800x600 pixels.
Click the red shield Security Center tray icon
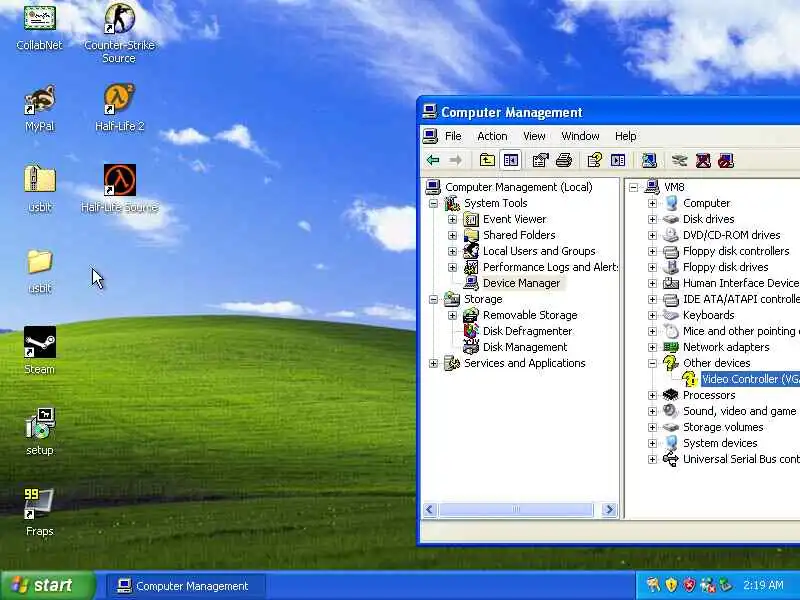pyautogui.click(x=689, y=585)
